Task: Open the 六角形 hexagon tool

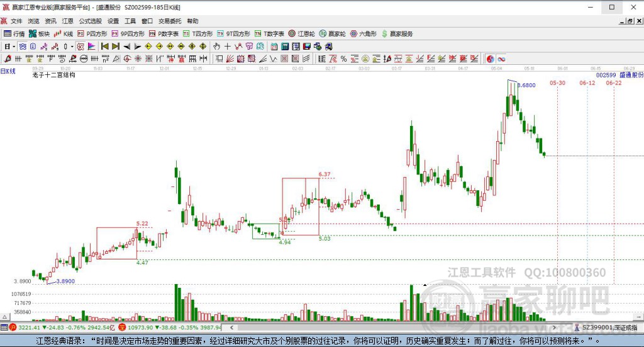Action: pos(363,34)
